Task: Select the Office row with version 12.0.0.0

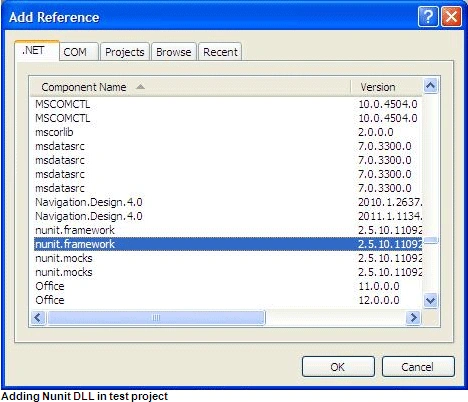Action: [x=228, y=300]
